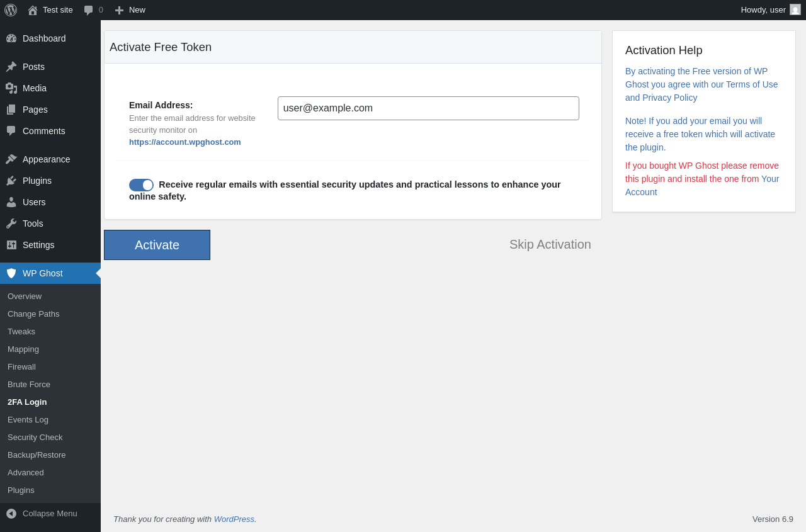Click the Posts pushpin icon

tap(11, 67)
